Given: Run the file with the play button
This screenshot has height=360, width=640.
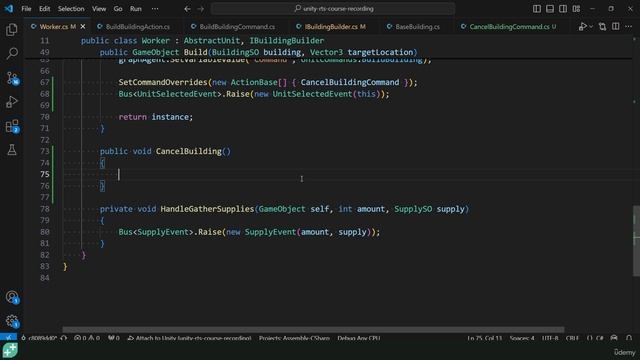Looking at the screenshot, I should 582,27.
